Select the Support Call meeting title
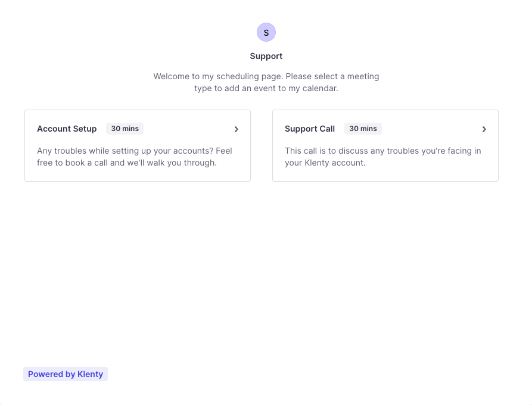Screen dimensions: 532x405 click(310, 129)
